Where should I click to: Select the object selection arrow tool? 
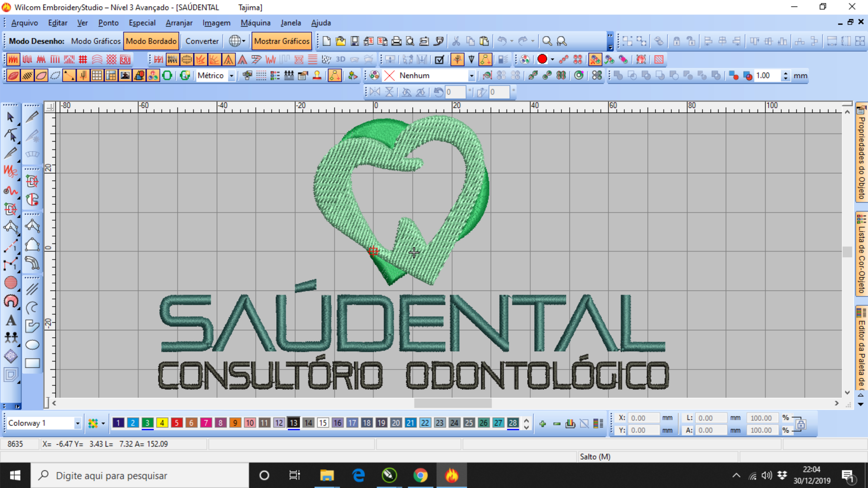tap(10, 117)
